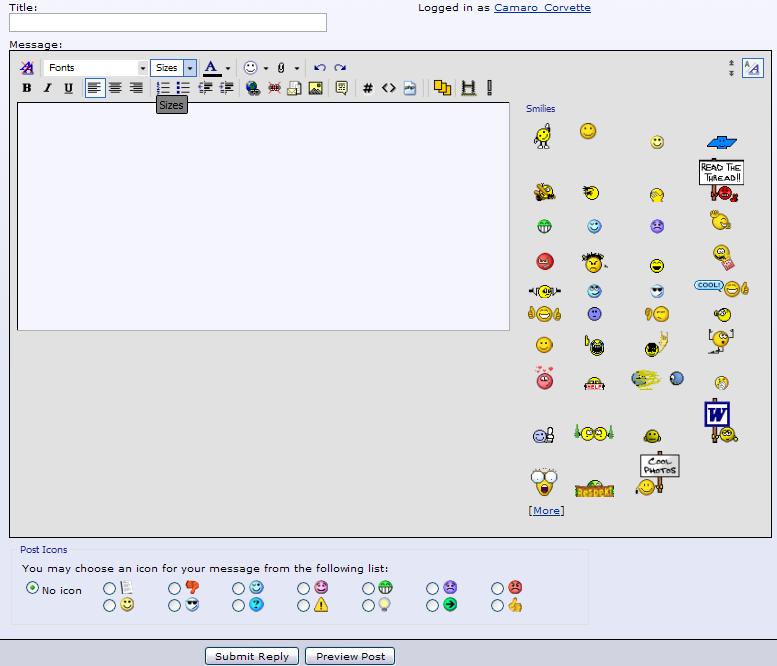The width and height of the screenshot is (777, 666).
Task: Click the Preview Post button
Action: click(x=350, y=656)
